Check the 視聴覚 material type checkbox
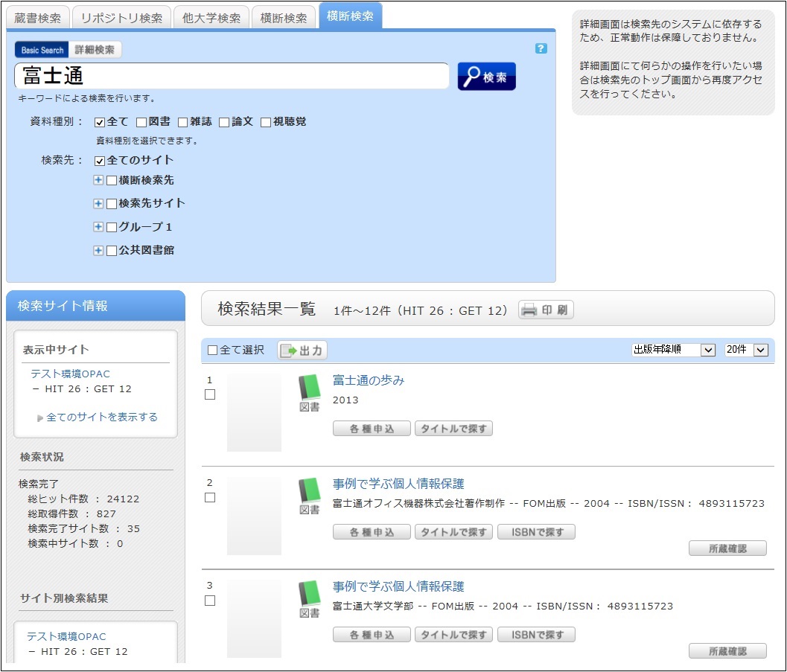787x672 pixels. pyautogui.click(x=266, y=122)
